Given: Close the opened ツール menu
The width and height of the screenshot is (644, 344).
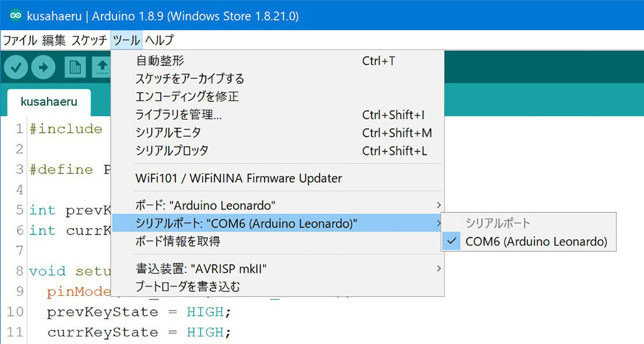Looking at the screenshot, I should [x=127, y=40].
